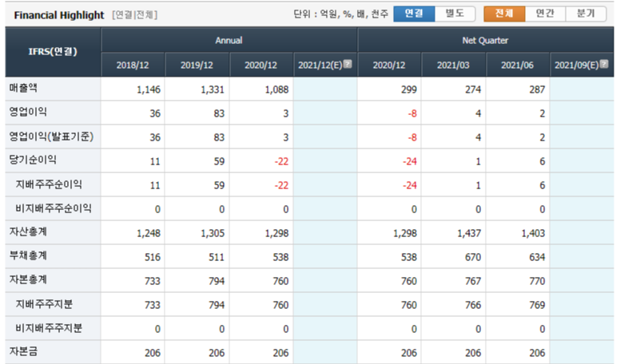Click the Financial Highlight title

tap(59, 15)
